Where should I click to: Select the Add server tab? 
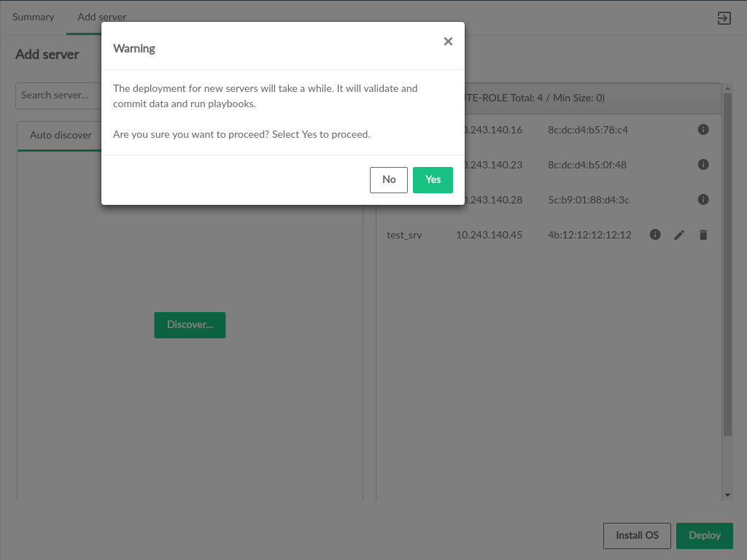pyautogui.click(x=102, y=17)
